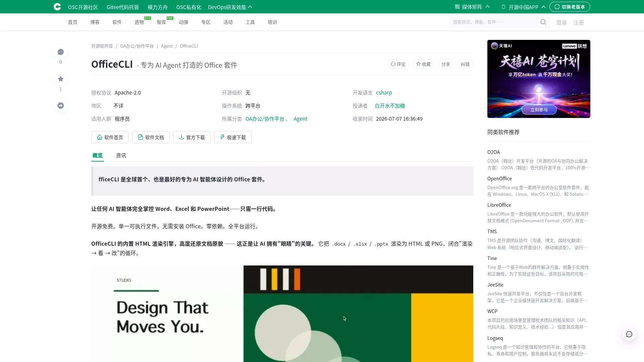This screenshot has height=362, width=644.
Task: Open 培训 in navigation menu
Action: click(x=272, y=22)
